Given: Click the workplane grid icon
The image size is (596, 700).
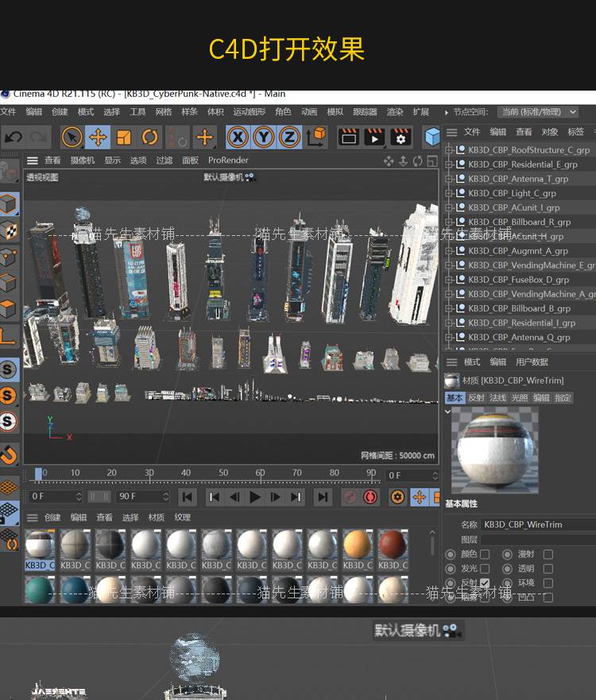Looking at the screenshot, I should click(9, 486).
